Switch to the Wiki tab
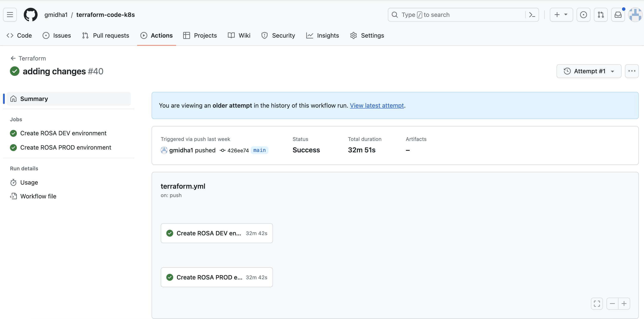 239,35
